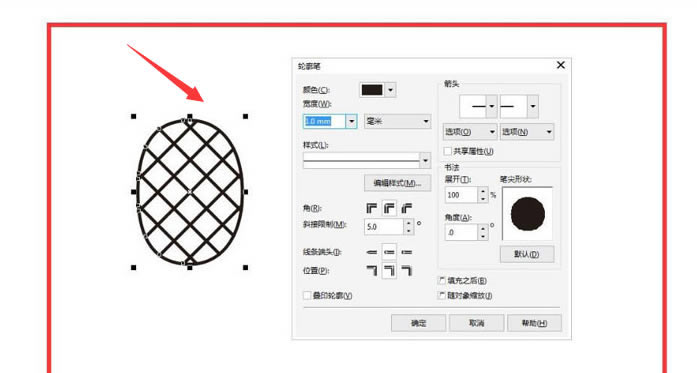Toggle the 填充之后(B) checkbox
This screenshot has width=697, height=373.
pyautogui.click(x=442, y=281)
